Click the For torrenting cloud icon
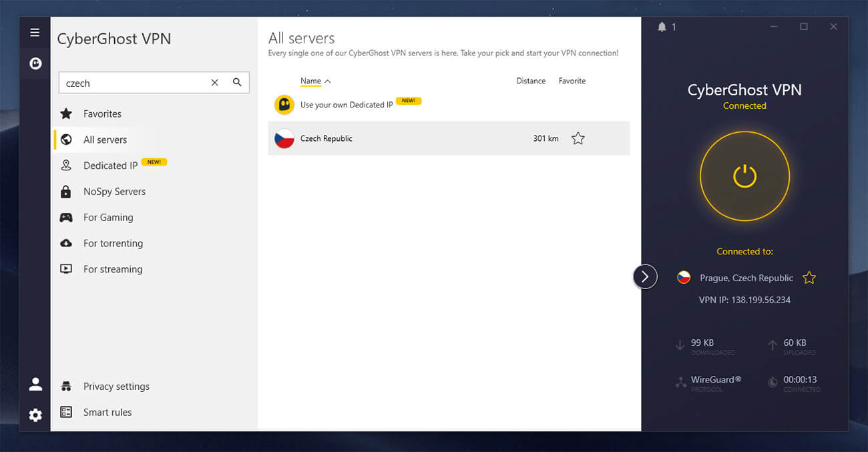Screen dimensions: 868x452 (66, 243)
